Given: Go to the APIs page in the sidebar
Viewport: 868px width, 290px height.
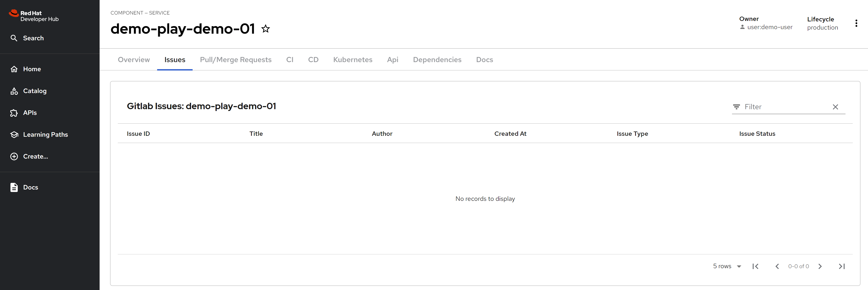Looking at the screenshot, I should (x=30, y=113).
